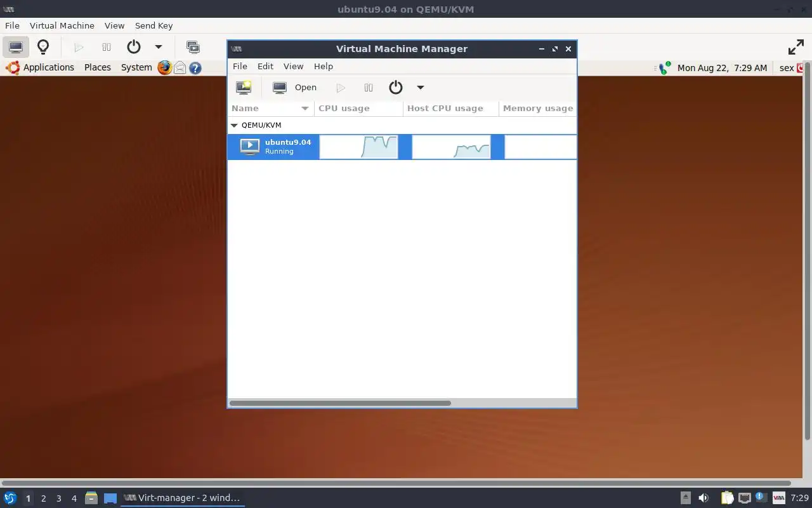Click the host volume speaker icon
The height and width of the screenshot is (508, 812).
(704, 498)
